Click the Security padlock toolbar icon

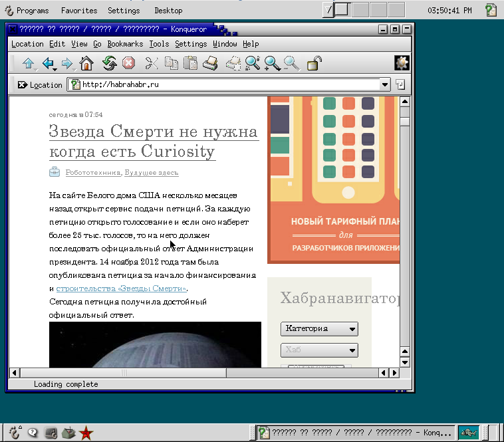coord(315,64)
